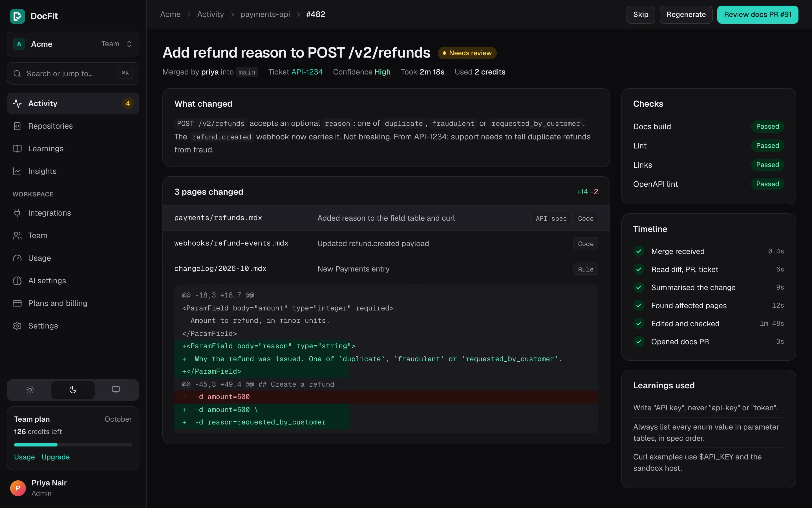Expand the Acme Team workspace switcher
This screenshot has height=508, width=812.
[73, 44]
